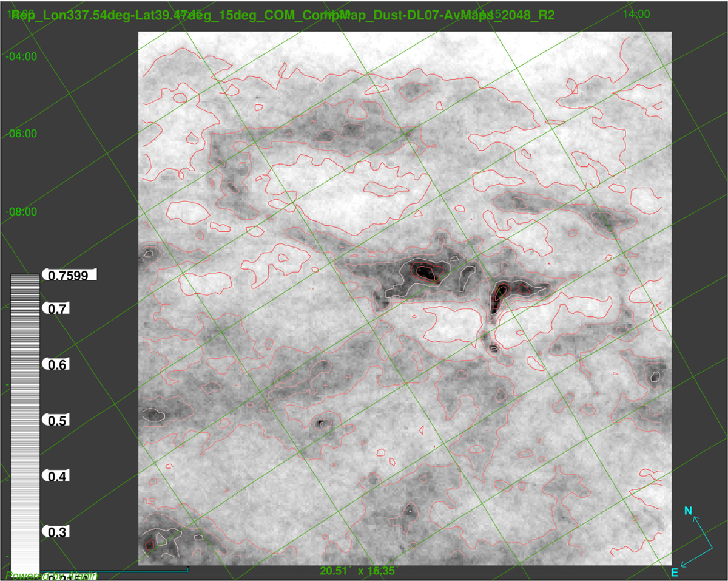
Task: Select the 0.3 colorbar tick label
Action: click(57, 532)
